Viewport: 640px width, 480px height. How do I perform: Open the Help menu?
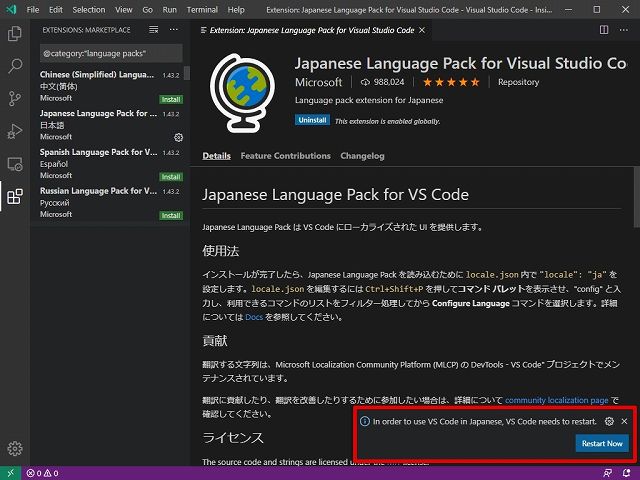click(236, 9)
